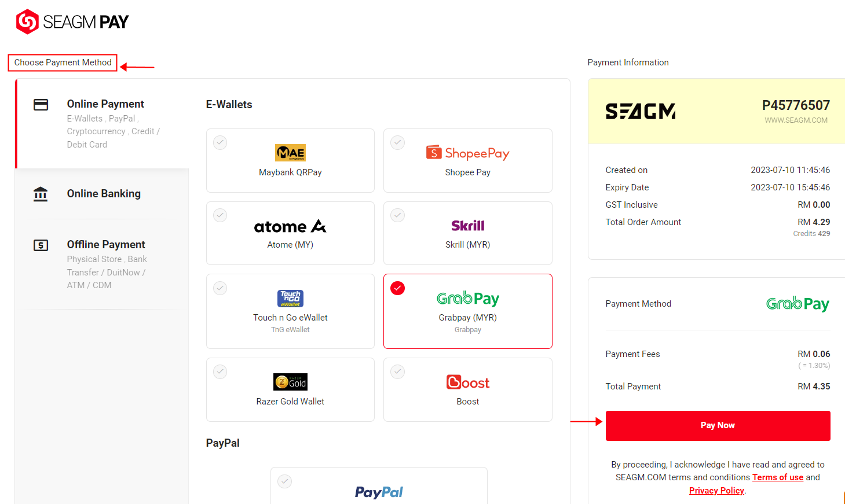Click the SEAGM PAY logo
Viewport: 845px width, 504px height.
tap(72, 22)
